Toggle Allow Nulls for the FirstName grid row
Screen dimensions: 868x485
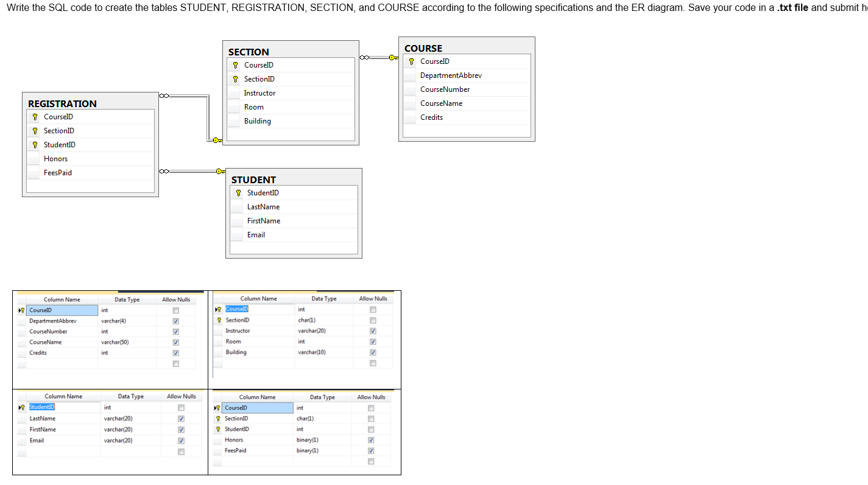click(181, 430)
